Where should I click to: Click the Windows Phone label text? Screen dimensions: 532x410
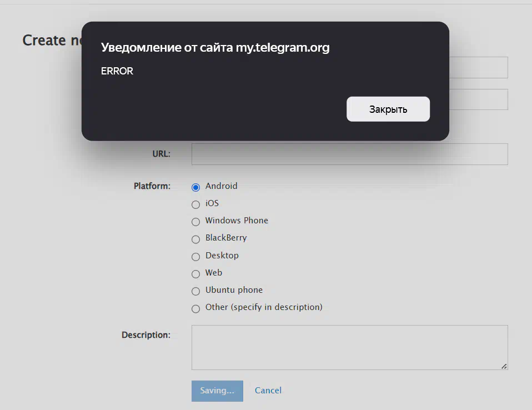click(x=237, y=221)
